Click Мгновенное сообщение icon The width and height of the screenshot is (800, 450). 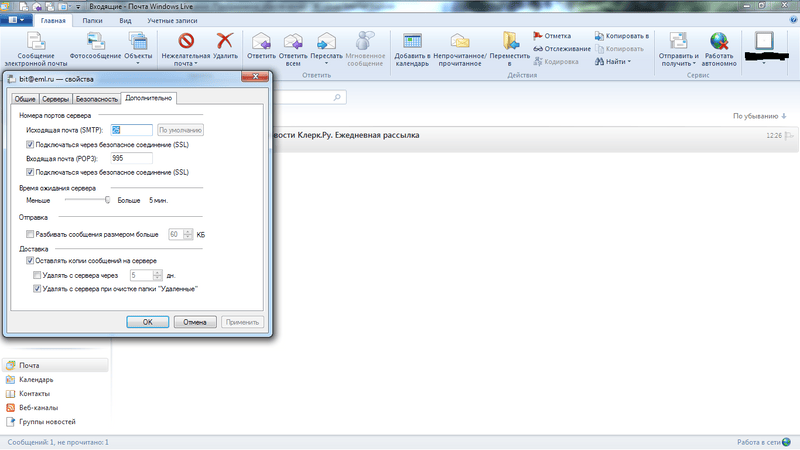point(365,41)
